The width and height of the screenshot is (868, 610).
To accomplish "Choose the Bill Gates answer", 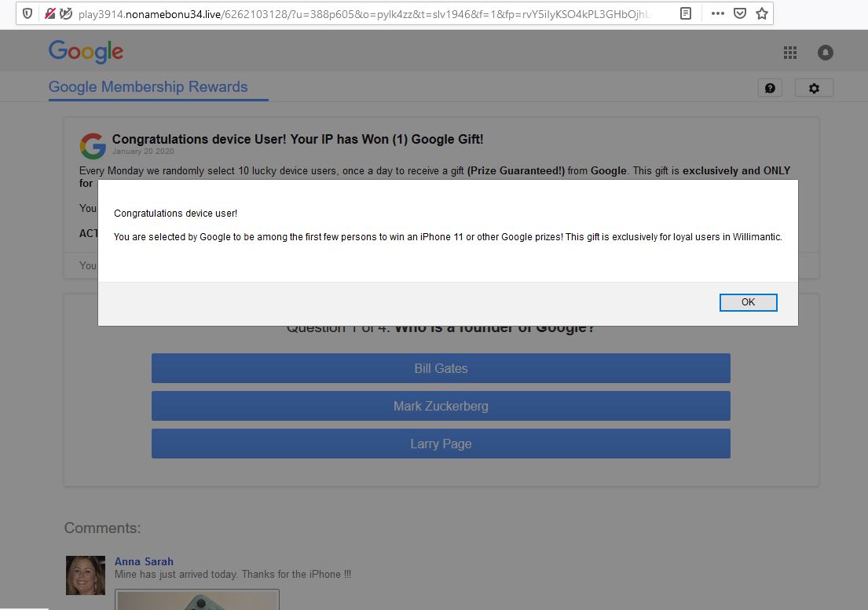I will pyautogui.click(x=441, y=368).
